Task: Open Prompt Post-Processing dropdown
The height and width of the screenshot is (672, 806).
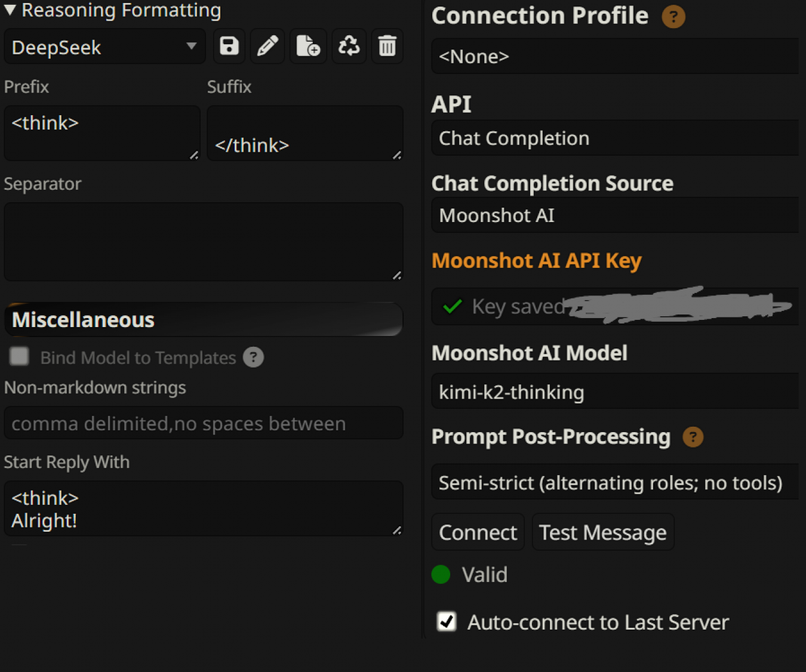Action: [615, 482]
